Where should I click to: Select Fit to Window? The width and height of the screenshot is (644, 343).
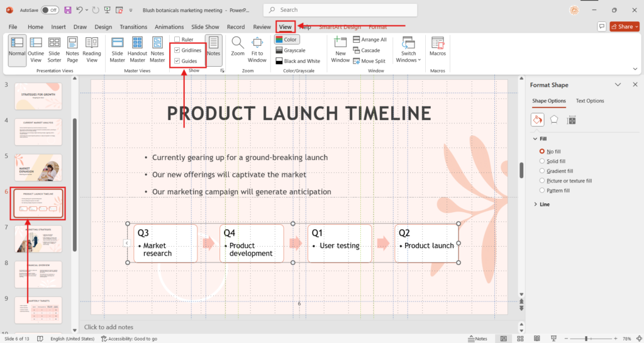(x=257, y=50)
